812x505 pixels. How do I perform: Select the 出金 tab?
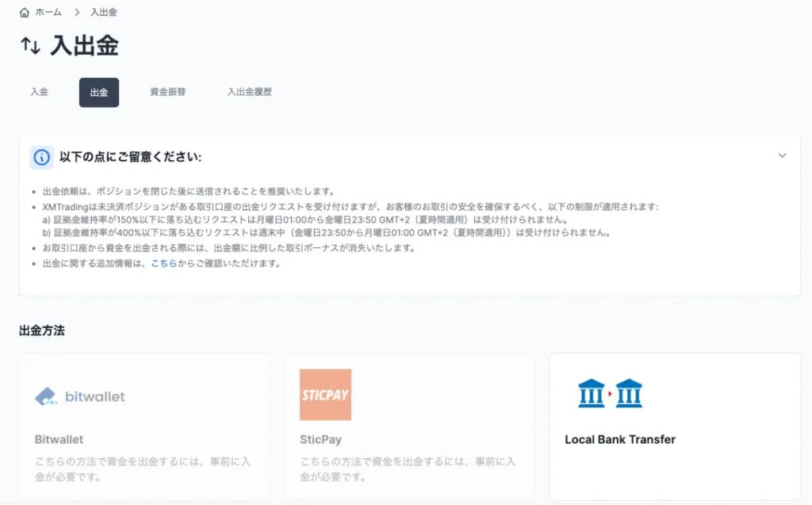98,92
